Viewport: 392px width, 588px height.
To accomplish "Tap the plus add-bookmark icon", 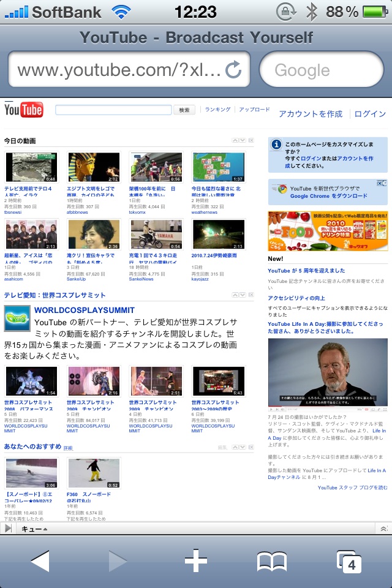I will pos(195,561).
